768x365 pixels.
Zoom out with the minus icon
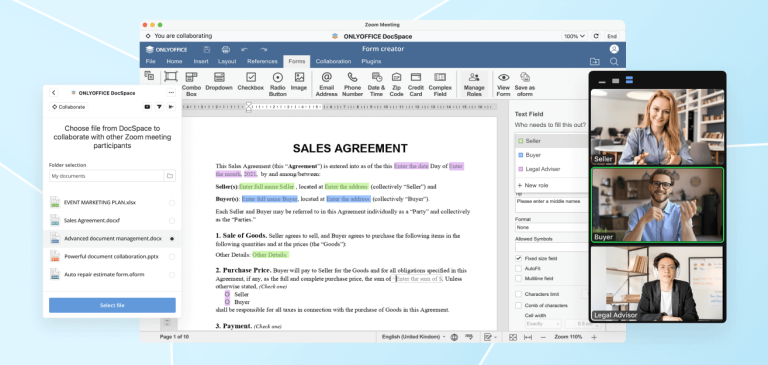point(543,337)
